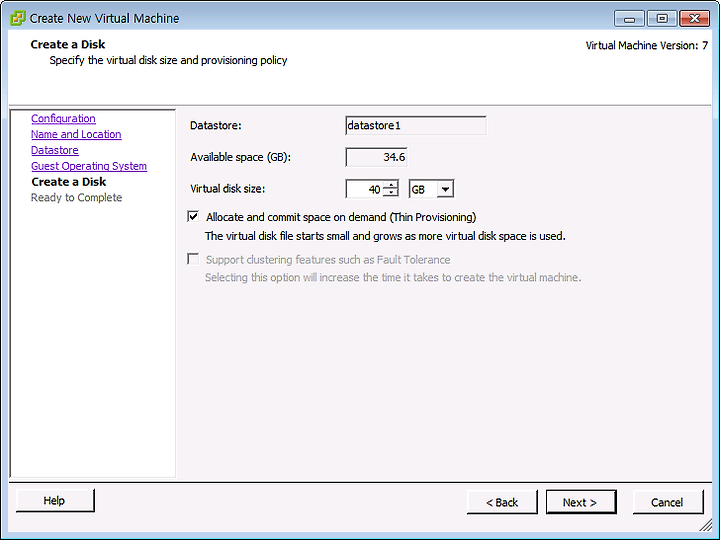This screenshot has height=540, width=720.
Task: Open the Configuration step link
Action: point(63,118)
